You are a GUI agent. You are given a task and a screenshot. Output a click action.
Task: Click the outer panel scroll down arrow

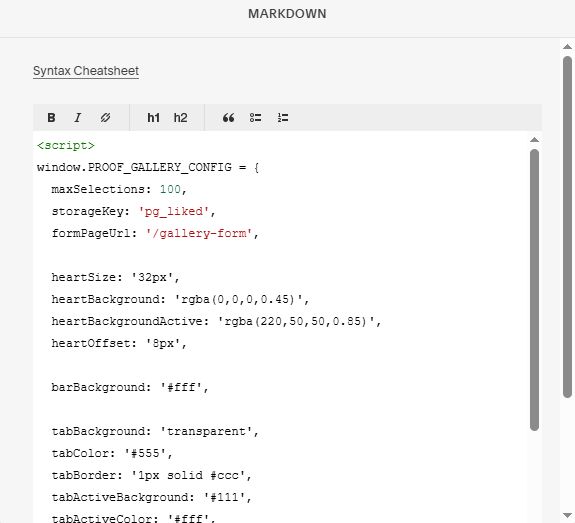567,515
